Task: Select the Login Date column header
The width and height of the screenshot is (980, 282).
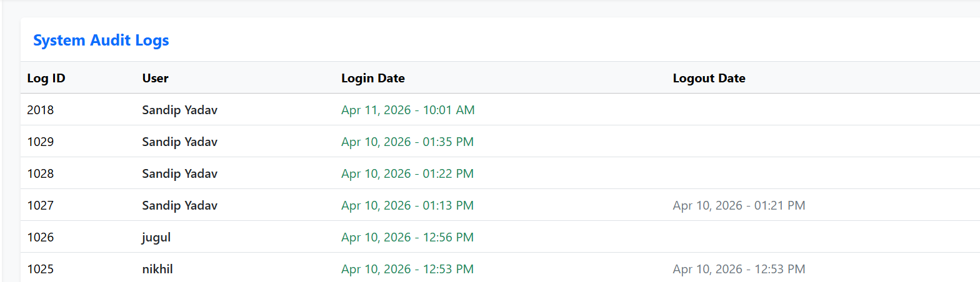Action: tap(373, 79)
